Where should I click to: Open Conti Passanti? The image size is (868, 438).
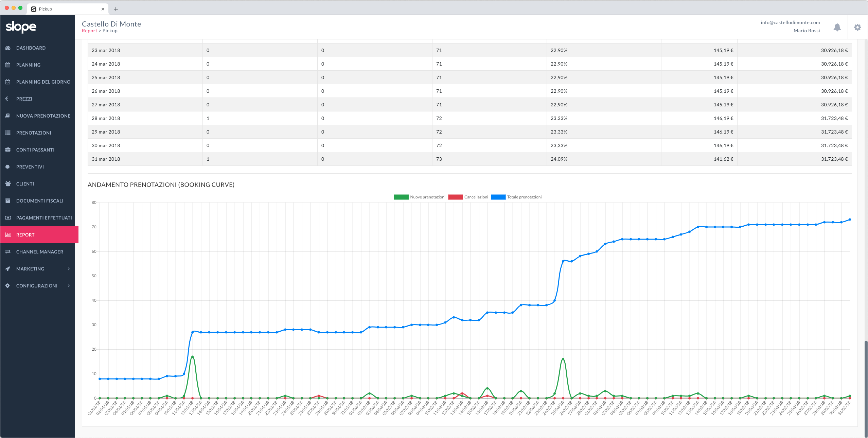38,150
